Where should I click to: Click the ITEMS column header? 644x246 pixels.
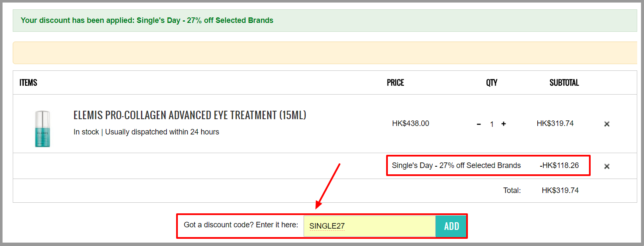pos(28,83)
